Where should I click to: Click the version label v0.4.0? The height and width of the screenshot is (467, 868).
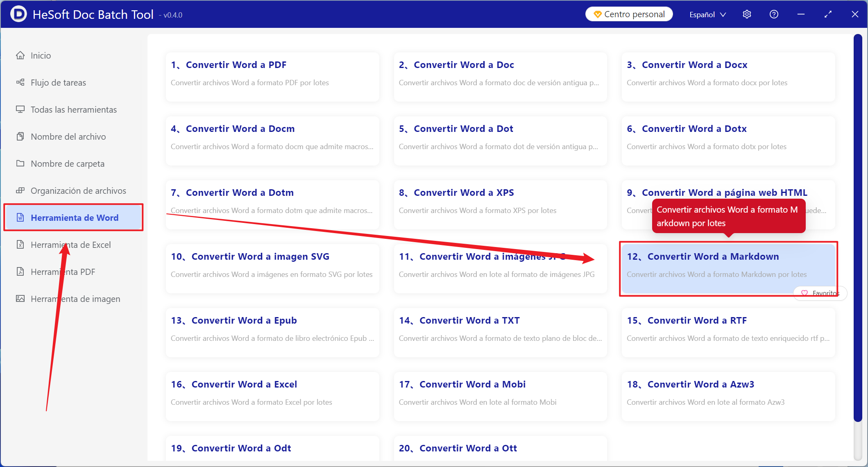172,15
